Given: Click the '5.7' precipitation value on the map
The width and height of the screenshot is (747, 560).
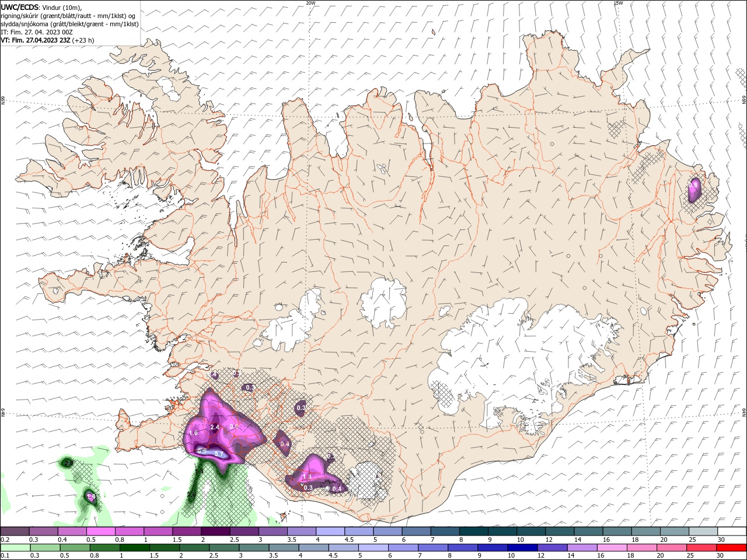Looking at the screenshot, I should [219, 454].
